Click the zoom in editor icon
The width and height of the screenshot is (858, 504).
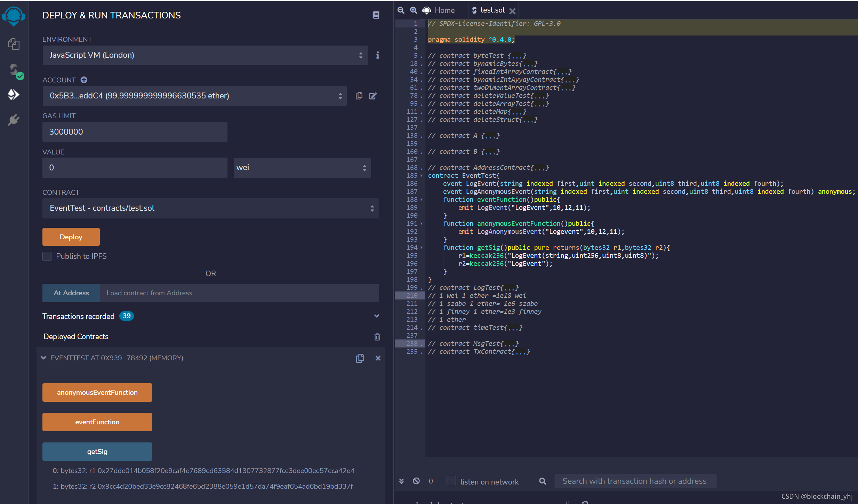pos(413,10)
